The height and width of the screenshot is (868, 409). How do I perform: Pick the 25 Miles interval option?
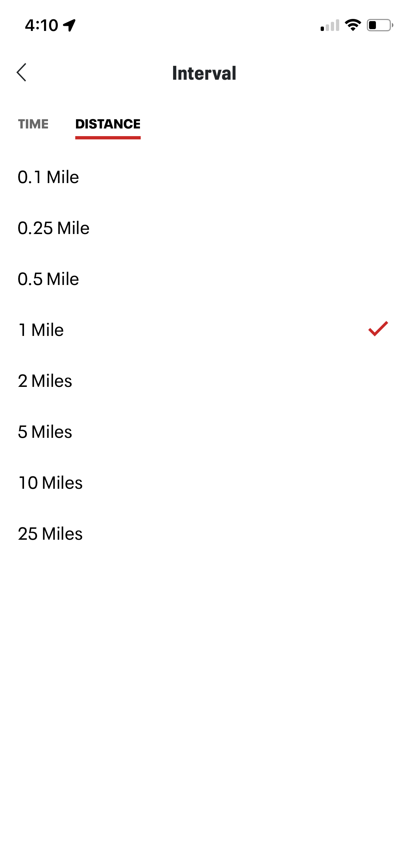[51, 534]
